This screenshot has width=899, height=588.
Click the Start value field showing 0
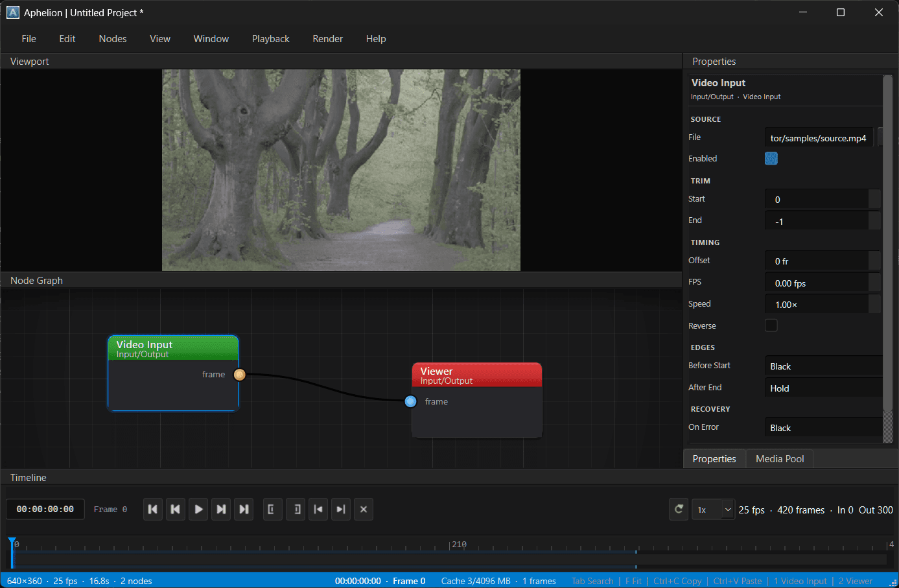click(817, 199)
